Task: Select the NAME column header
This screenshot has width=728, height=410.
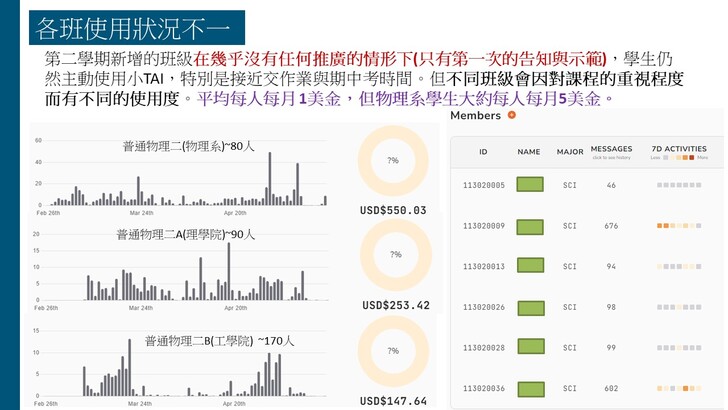Action: (529, 152)
